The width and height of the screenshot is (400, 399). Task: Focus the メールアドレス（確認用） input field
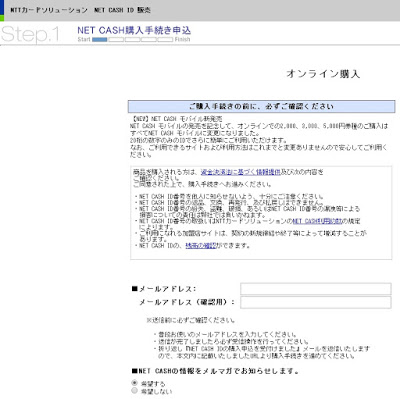coord(316,302)
